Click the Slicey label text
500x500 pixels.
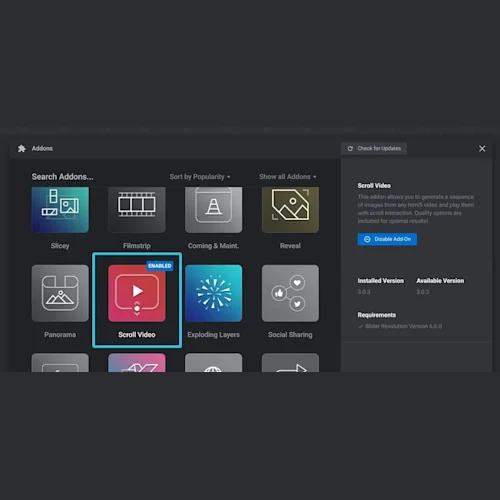(60, 246)
